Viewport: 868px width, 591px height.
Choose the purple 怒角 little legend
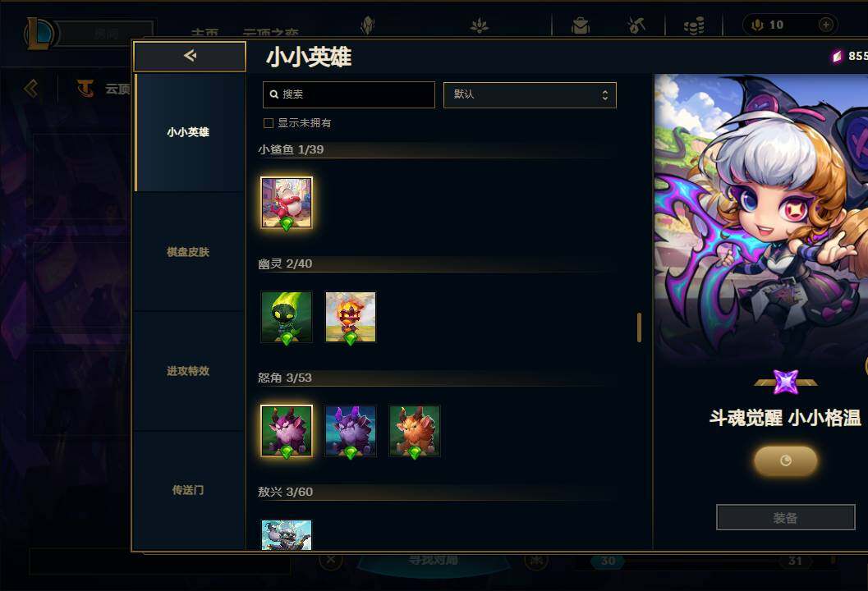tap(287, 431)
